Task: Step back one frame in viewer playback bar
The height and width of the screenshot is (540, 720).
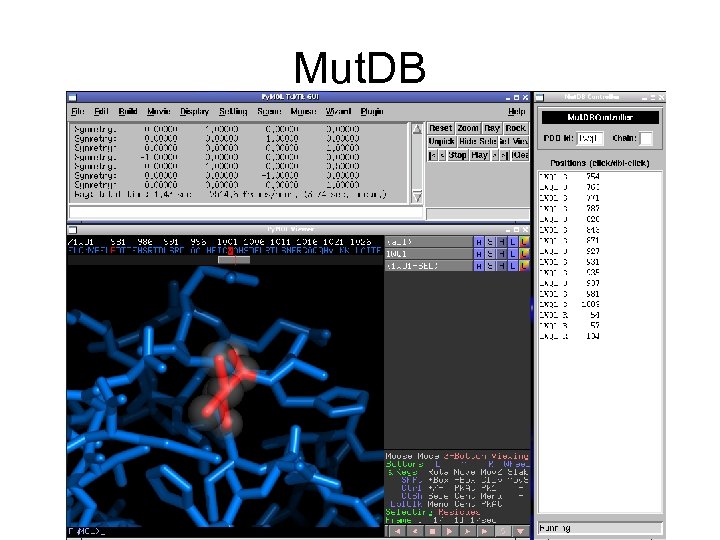Action: click(x=415, y=531)
